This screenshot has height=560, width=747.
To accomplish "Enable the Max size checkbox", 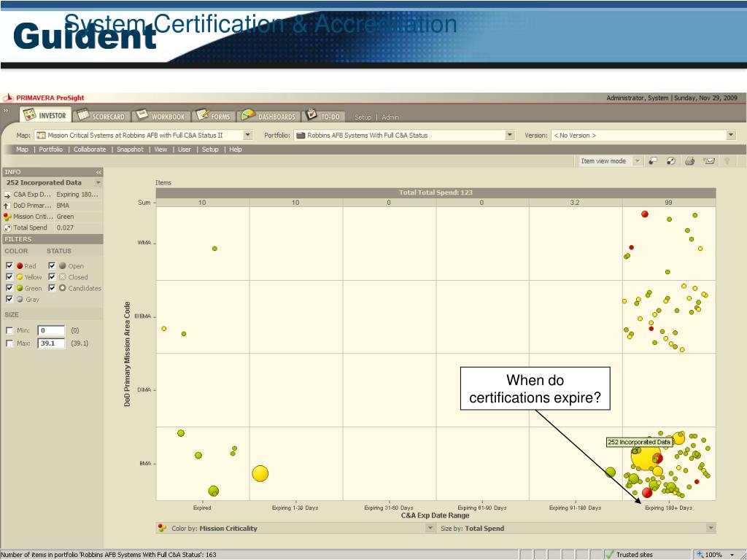I will pos(9,343).
